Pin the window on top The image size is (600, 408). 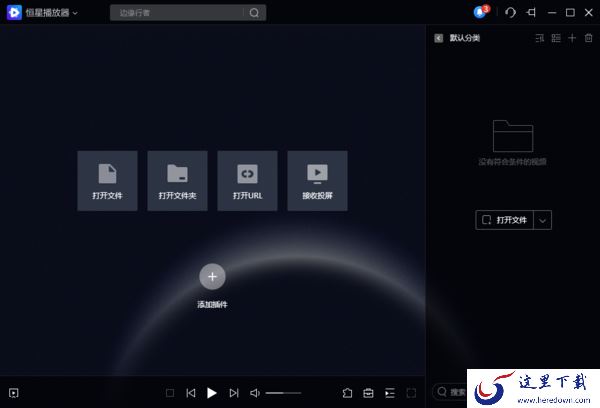(x=531, y=13)
